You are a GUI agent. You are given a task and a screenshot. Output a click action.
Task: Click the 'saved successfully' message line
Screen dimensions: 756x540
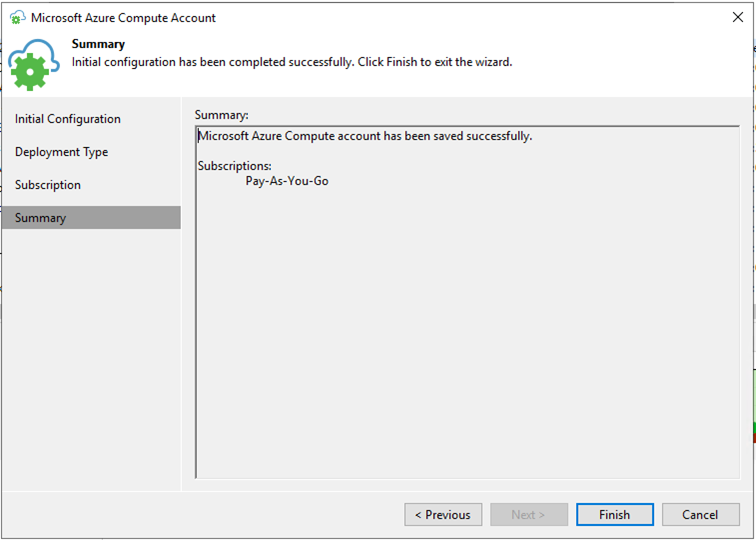coord(365,136)
